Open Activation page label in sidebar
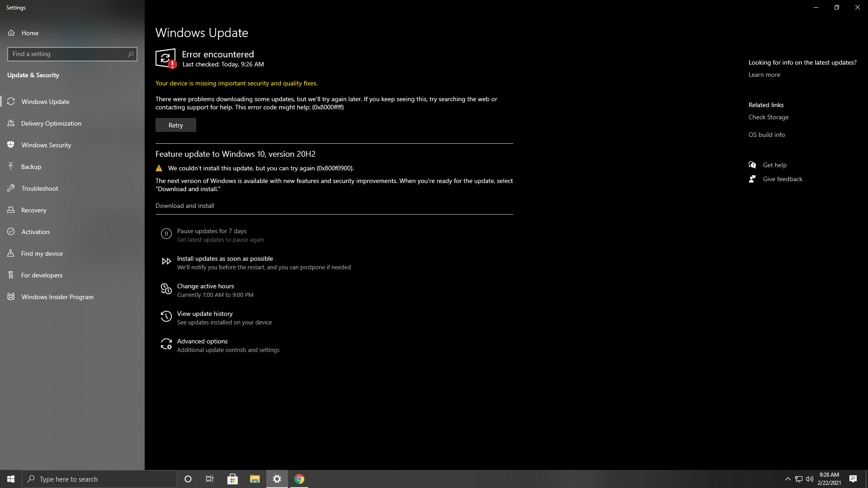Image resolution: width=868 pixels, height=488 pixels. [35, 232]
